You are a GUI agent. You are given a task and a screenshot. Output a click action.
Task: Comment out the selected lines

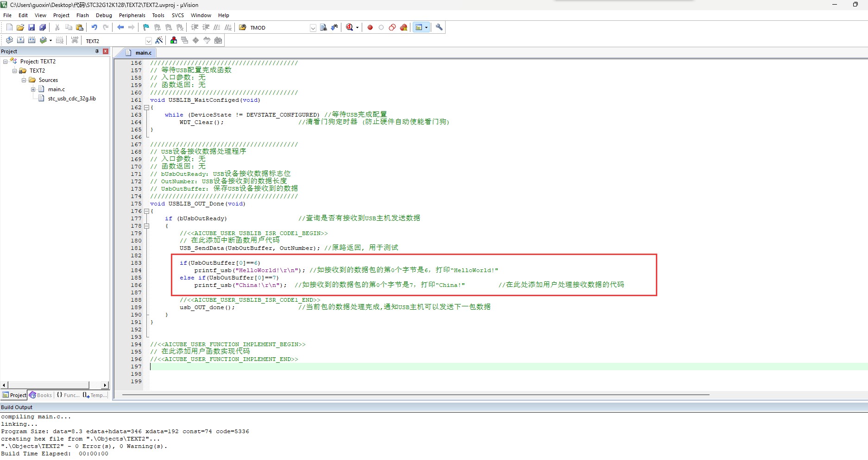click(217, 28)
